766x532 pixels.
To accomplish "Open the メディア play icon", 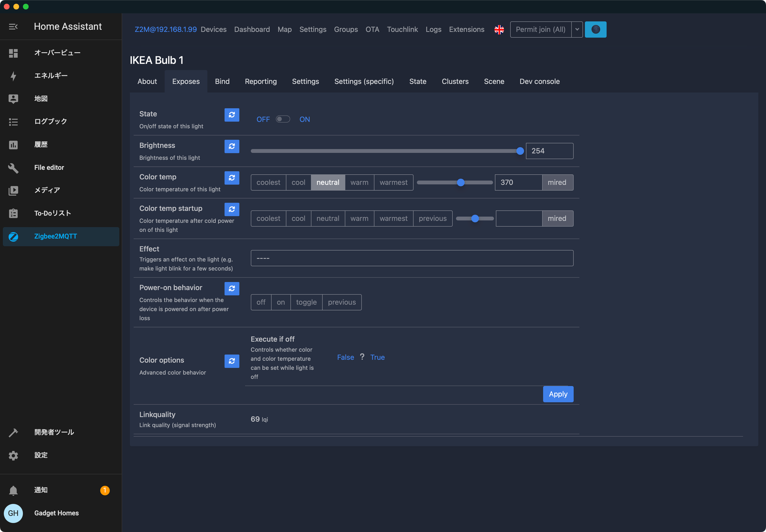I will click(13, 190).
